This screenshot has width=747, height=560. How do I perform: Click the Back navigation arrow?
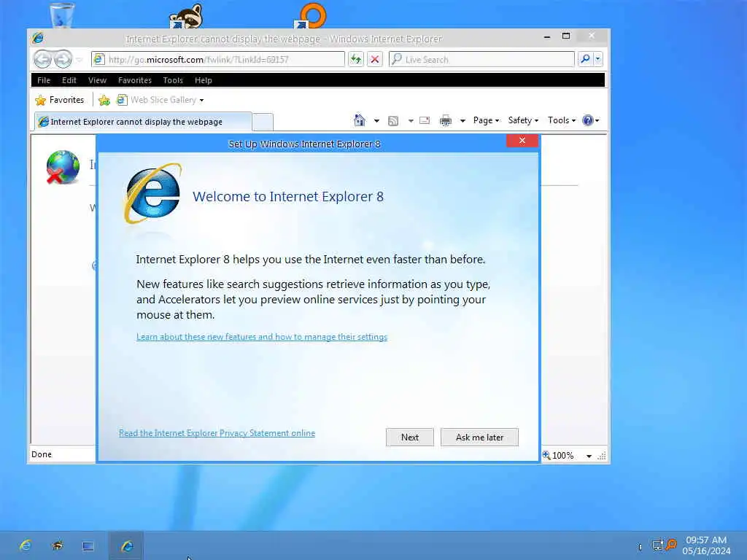coord(42,60)
